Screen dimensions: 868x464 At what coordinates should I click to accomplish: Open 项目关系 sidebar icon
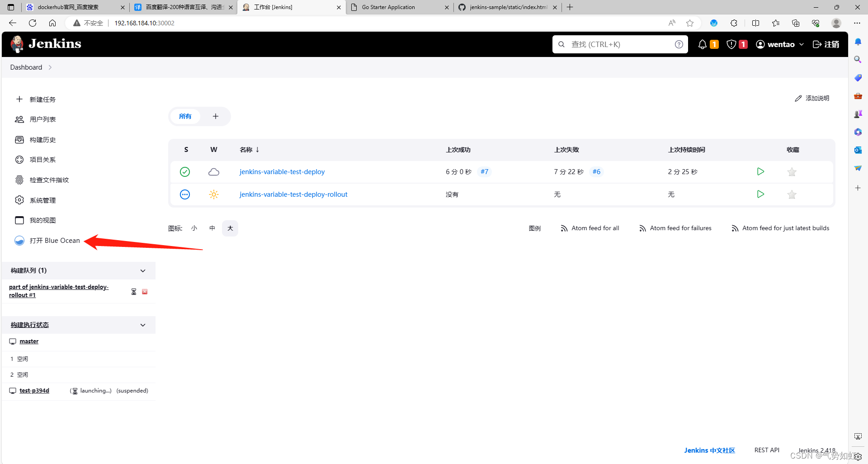pyautogui.click(x=19, y=160)
